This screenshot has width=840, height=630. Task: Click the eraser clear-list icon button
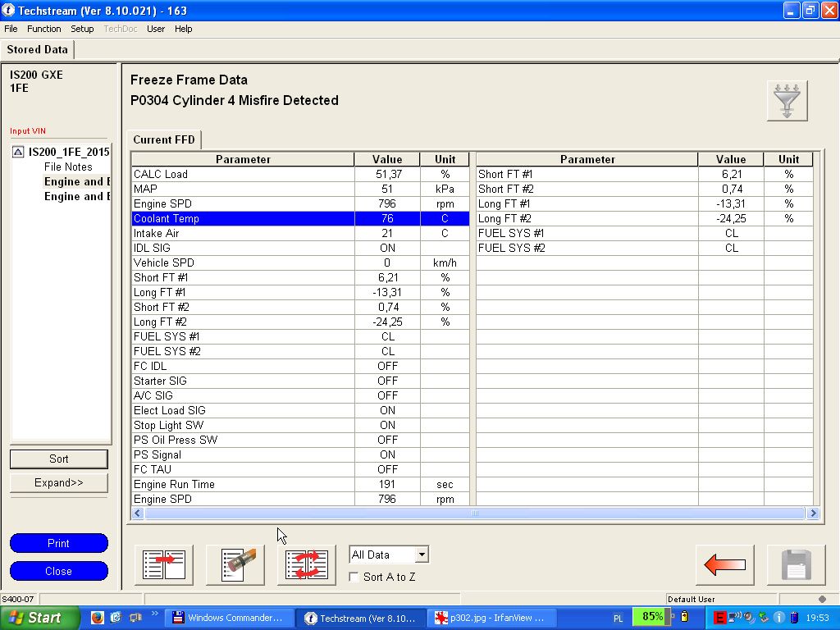[x=235, y=564]
